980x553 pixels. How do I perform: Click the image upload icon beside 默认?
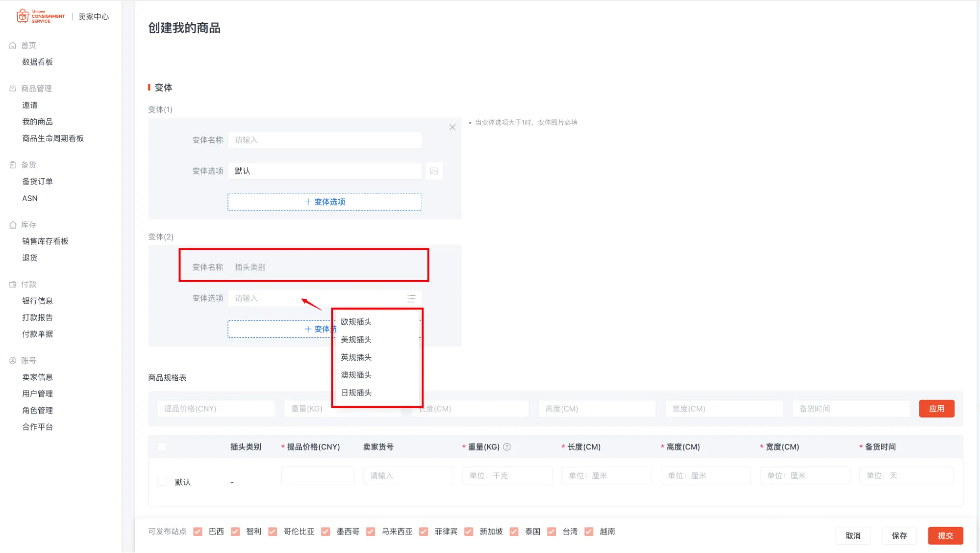(434, 171)
